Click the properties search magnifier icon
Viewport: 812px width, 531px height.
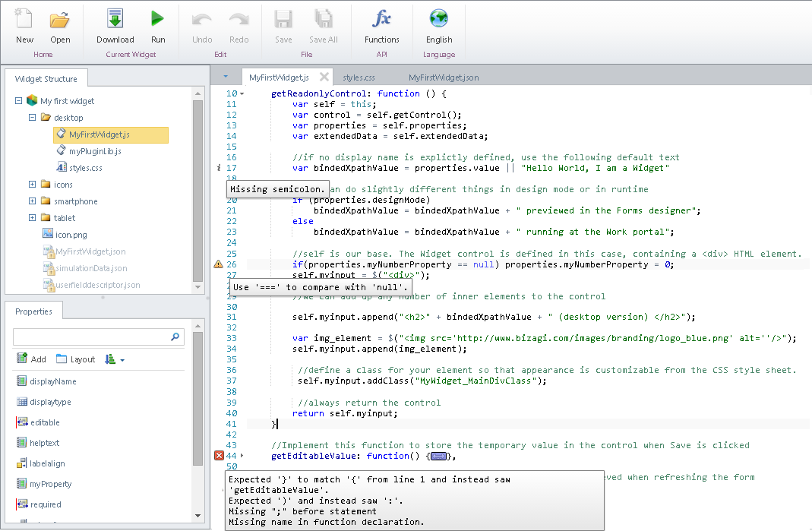click(x=175, y=337)
